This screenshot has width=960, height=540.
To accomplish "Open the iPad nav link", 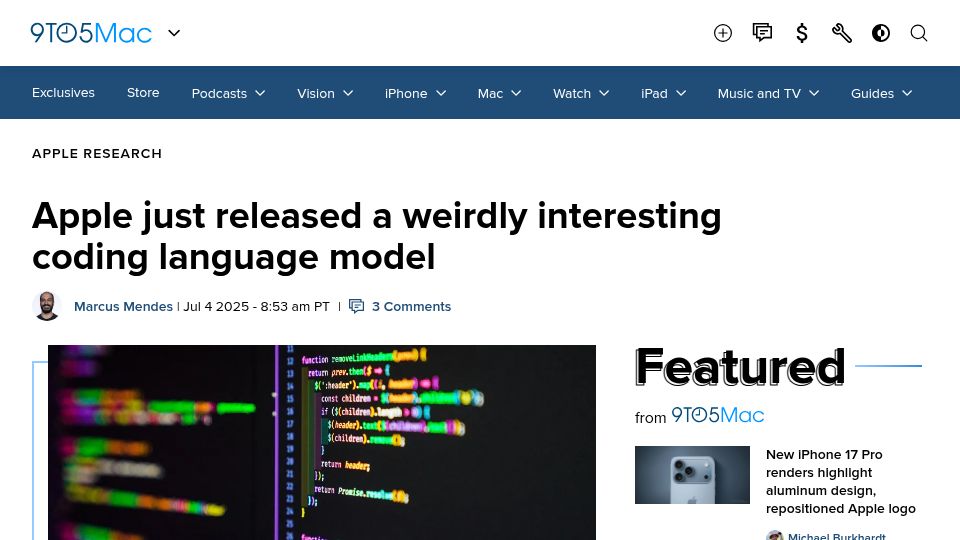I will coord(654,94).
